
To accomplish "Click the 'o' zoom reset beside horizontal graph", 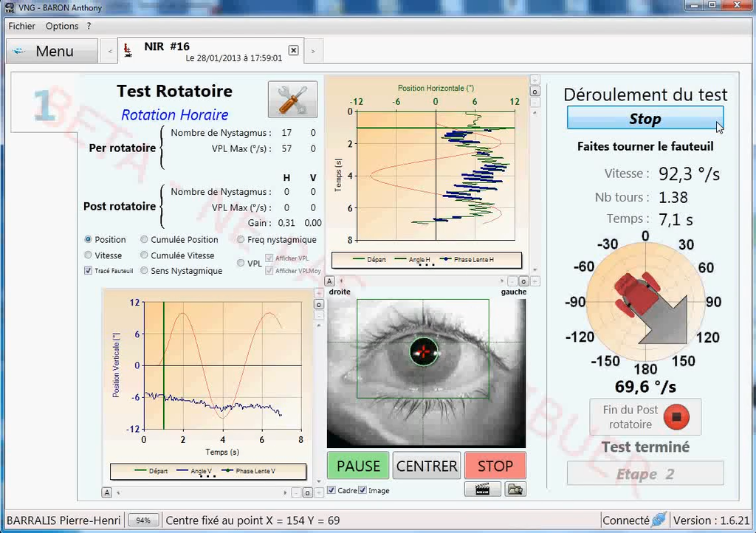I will pos(535,92).
